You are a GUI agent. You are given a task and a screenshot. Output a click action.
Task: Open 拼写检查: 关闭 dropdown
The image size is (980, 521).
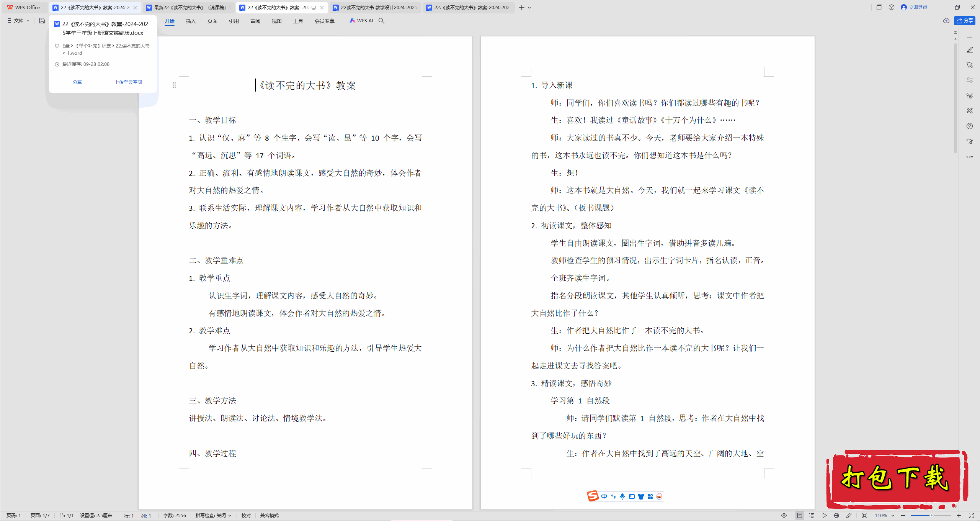pos(213,516)
